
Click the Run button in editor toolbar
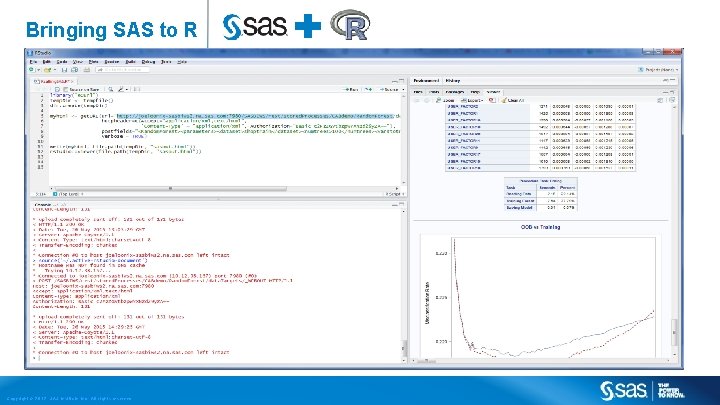(351, 89)
